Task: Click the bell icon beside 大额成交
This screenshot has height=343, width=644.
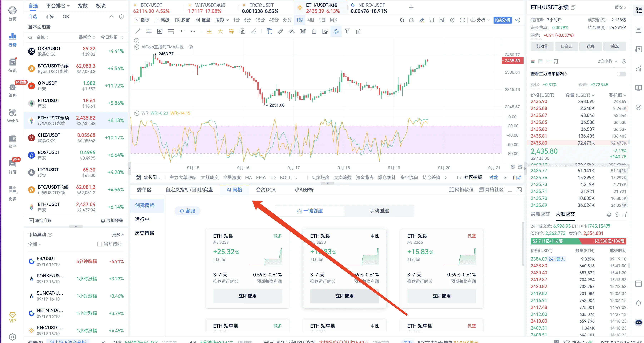Action: 609,215
